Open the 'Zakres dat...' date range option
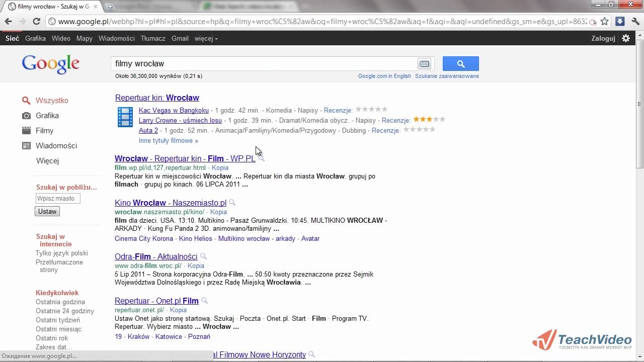Screen dimensions: 644x362 click(54, 347)
